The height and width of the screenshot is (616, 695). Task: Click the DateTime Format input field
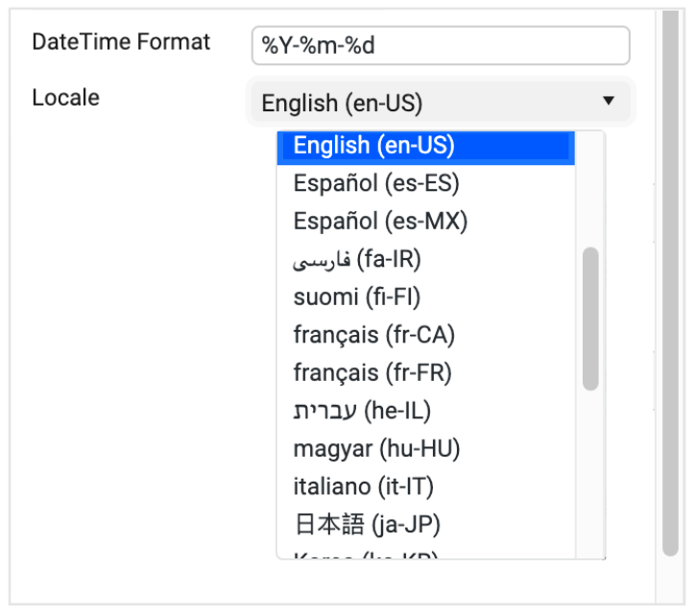(440, 45)
